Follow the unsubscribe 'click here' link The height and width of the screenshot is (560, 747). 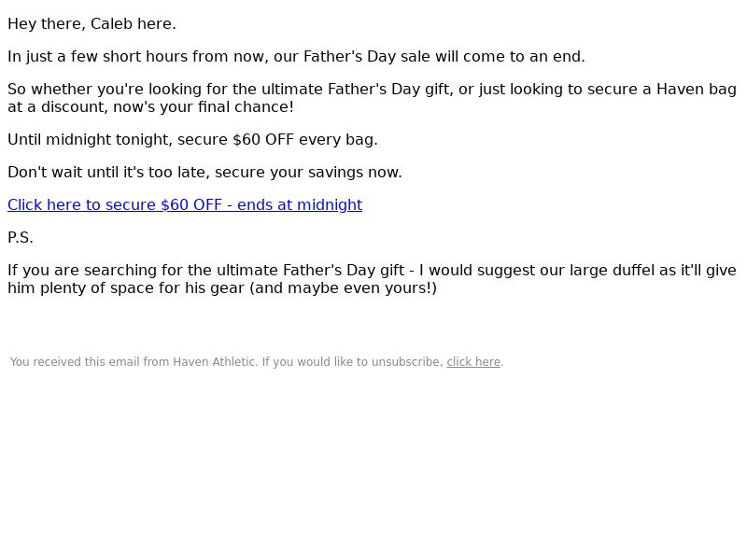pos(473,362)
